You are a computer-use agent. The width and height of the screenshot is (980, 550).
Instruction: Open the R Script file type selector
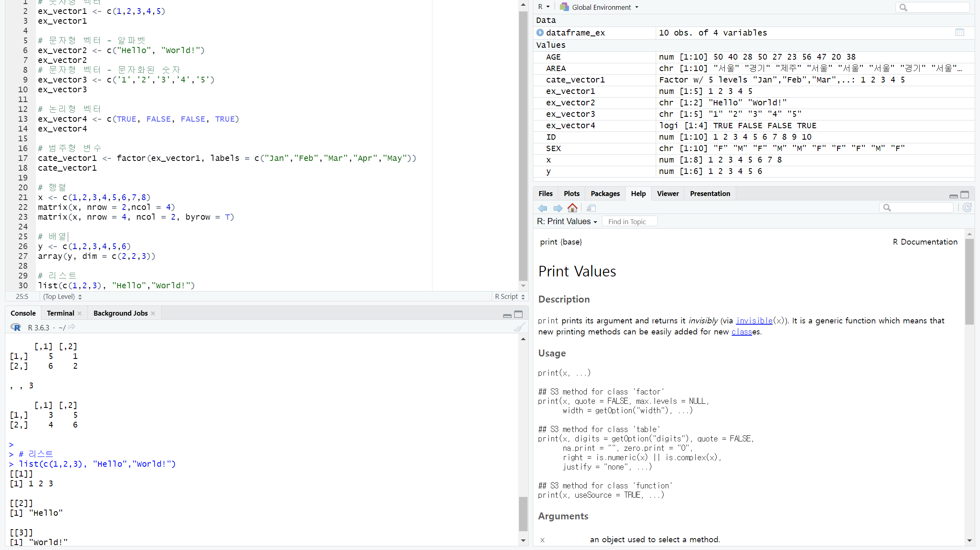coord(510,296)
